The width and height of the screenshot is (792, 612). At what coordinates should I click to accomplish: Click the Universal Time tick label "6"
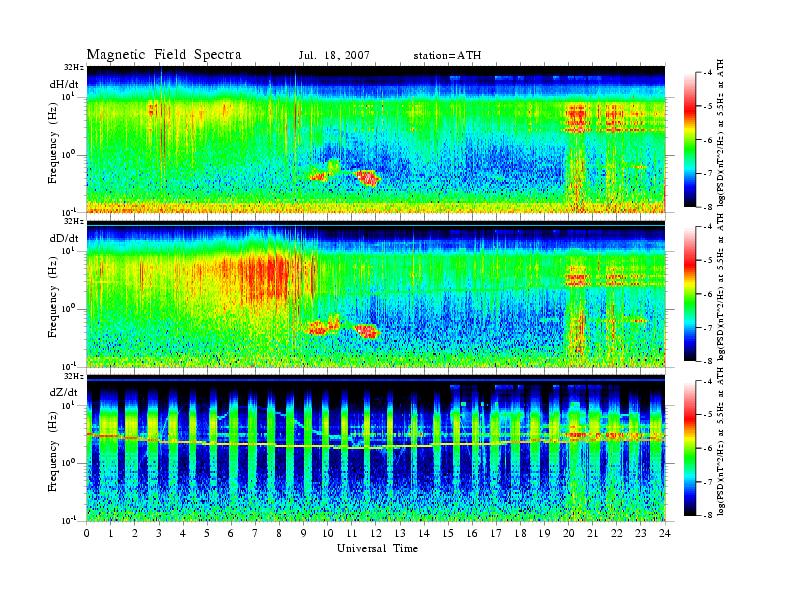click(231, 534)
